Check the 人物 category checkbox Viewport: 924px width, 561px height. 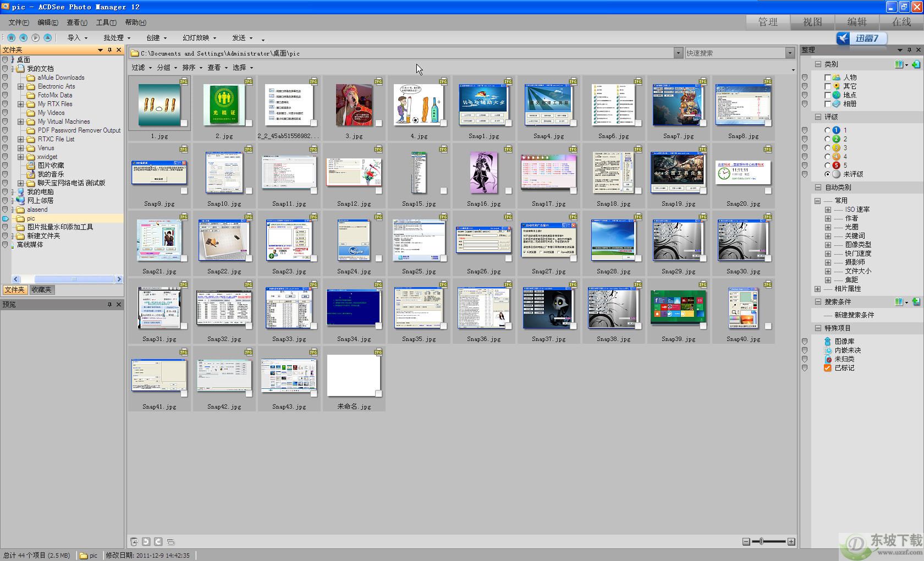pos(828,78)
